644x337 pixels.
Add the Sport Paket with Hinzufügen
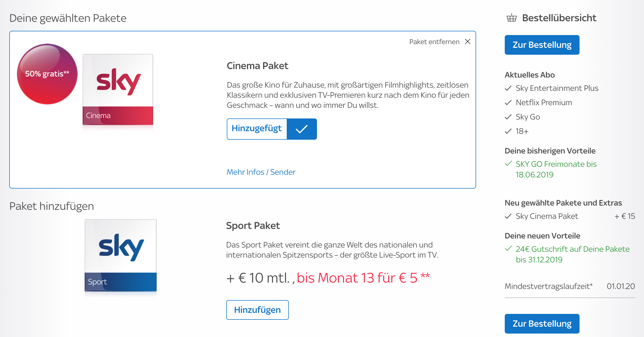tap(257, 310)
